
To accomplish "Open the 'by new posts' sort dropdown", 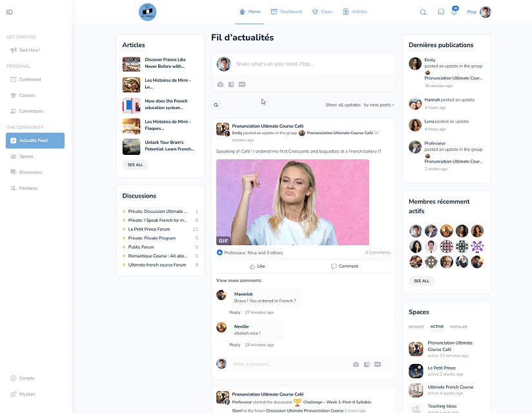I will pyautogui.click(x=379, y=105).
